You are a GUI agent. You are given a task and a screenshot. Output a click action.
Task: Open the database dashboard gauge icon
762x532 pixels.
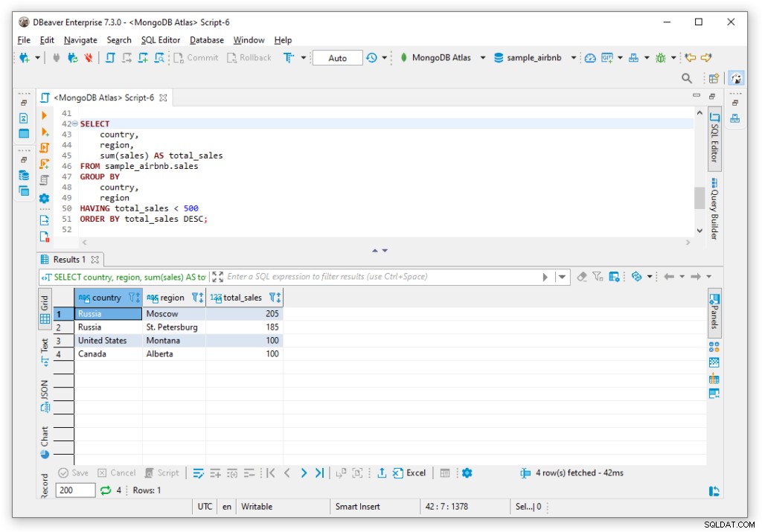pyautogui.click(x=590, y=58)
